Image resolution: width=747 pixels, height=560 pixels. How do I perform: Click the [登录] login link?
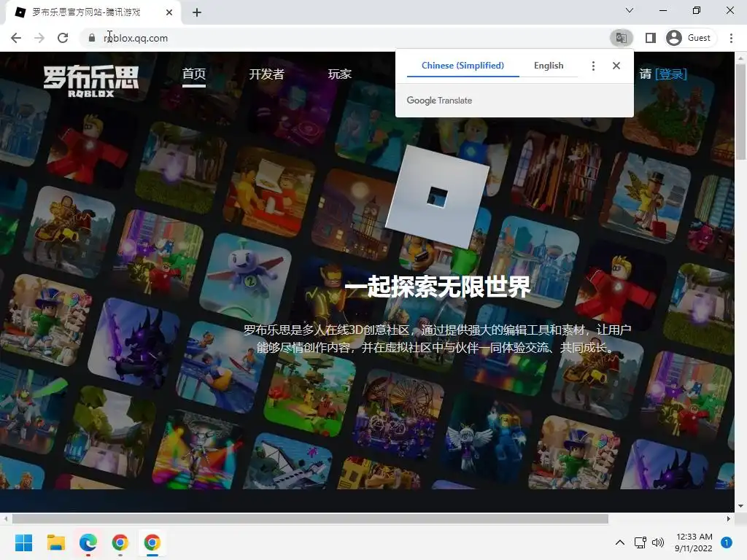point(671,74)
